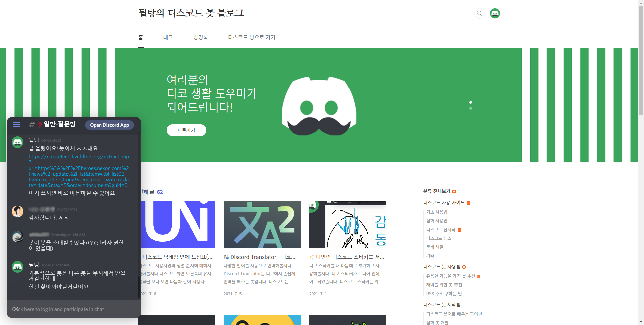
Task: Open the 기타 subcategory
Action: tap(430, 256)
